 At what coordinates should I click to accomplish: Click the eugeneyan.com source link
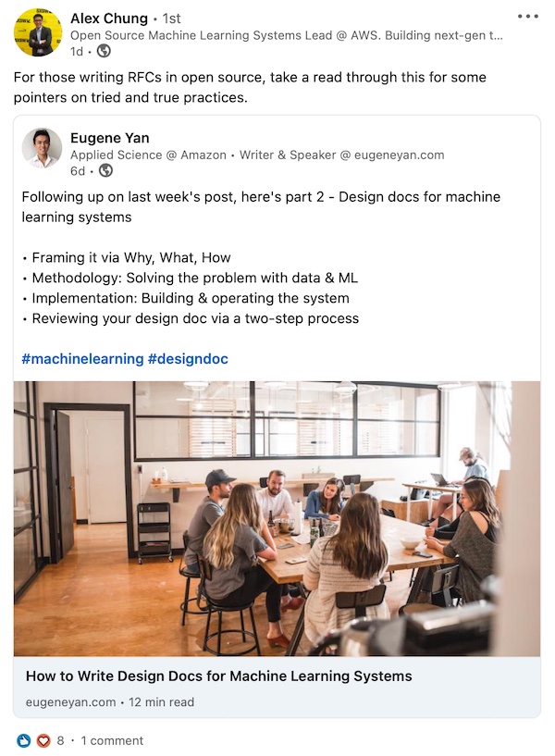[x=71, y=702]
